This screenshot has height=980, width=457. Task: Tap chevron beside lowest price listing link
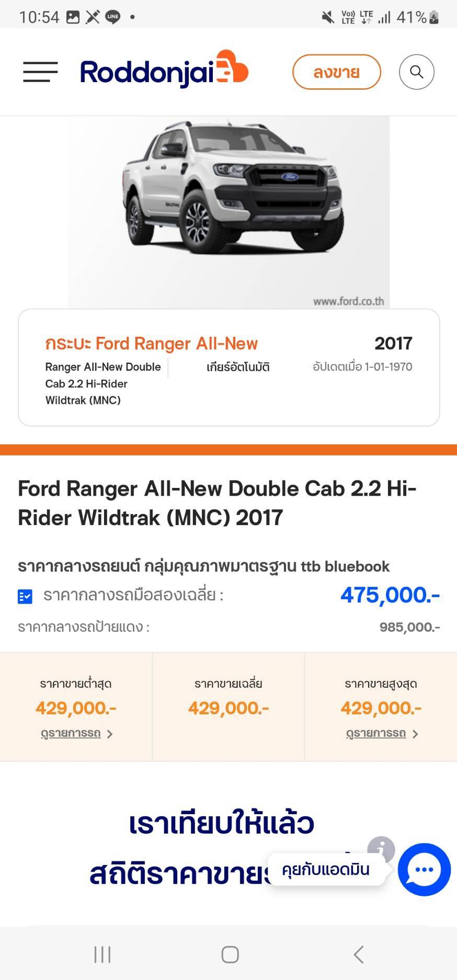(x=110, y=734)
